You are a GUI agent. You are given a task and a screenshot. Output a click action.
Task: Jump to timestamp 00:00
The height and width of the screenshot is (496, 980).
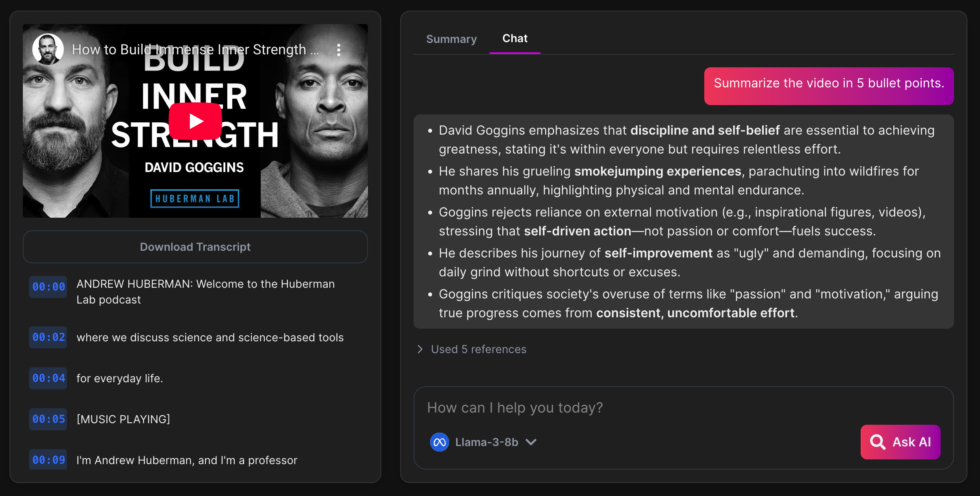click(48, 287)
